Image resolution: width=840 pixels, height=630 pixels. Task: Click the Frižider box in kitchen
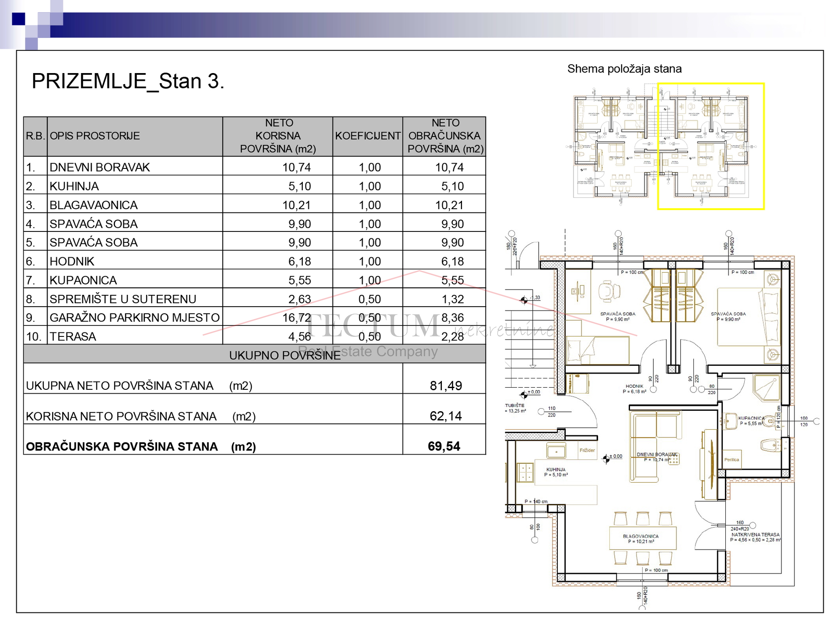(x=587, y=451)
